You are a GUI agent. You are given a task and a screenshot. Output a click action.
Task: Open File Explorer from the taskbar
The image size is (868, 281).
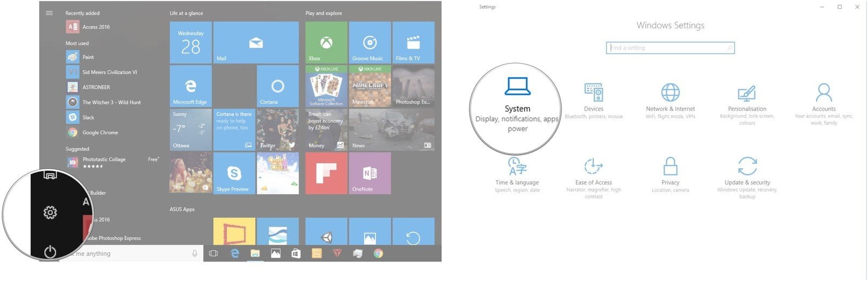click(x=255, y=253)
